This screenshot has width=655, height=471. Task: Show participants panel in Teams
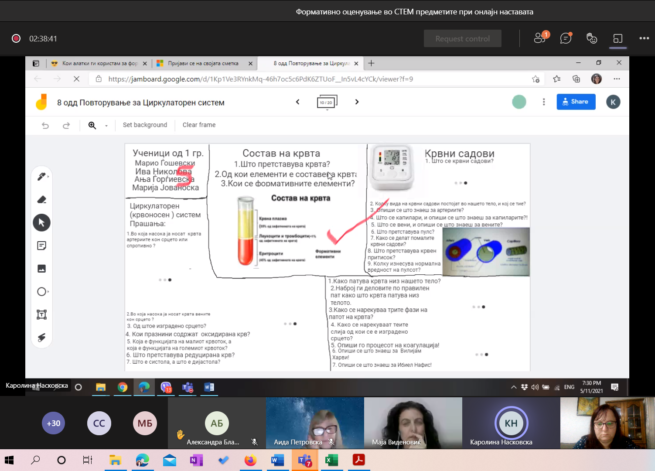pos(540,38)
